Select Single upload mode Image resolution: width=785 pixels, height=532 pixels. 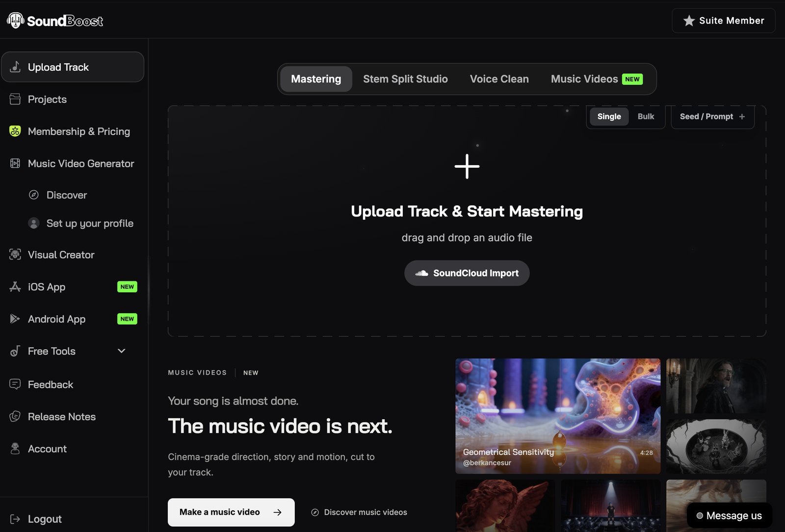(x=609, y=116)
